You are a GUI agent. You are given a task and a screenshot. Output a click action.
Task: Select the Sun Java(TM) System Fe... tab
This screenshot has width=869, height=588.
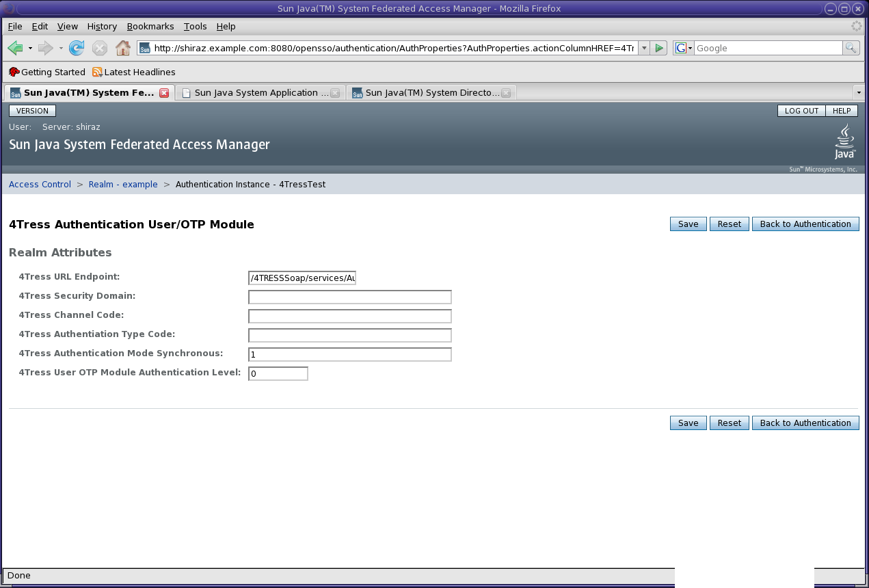89,92
